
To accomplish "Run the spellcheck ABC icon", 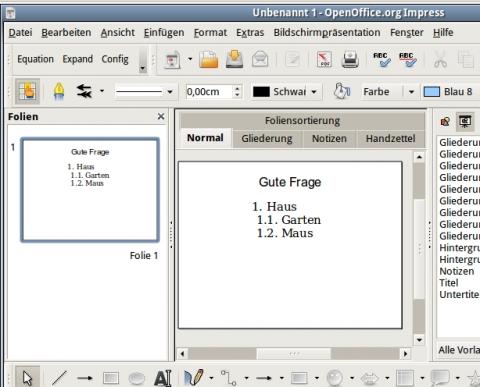I will pos(382,60).
